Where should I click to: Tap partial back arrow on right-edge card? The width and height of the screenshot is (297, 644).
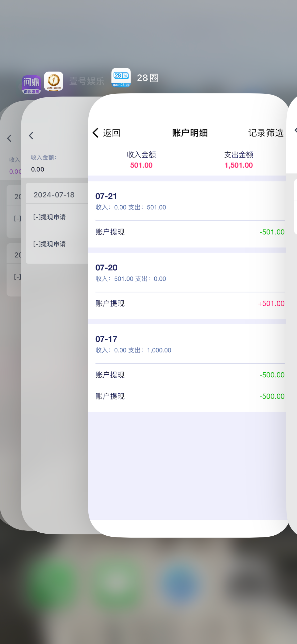click(x=295, y=130)
